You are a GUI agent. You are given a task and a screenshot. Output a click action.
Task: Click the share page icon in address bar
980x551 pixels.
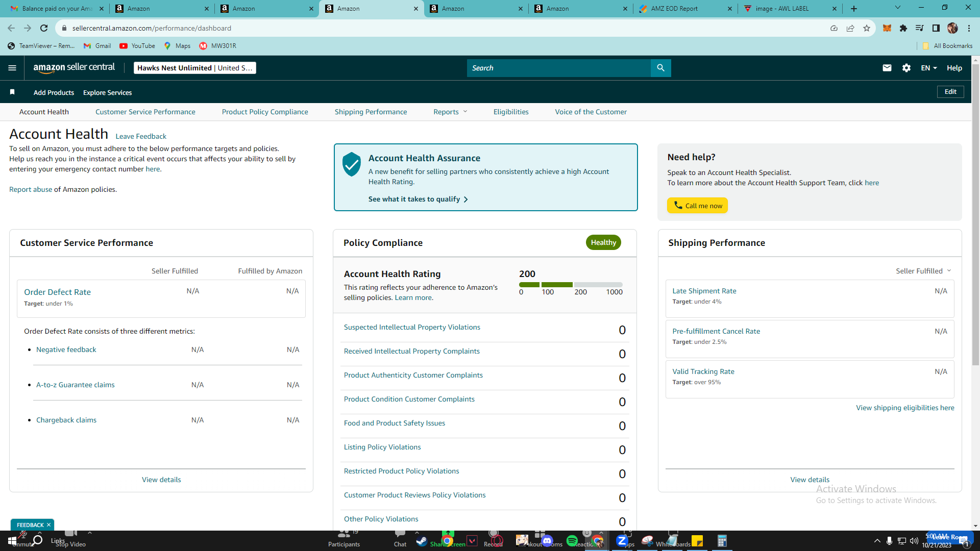850,28
